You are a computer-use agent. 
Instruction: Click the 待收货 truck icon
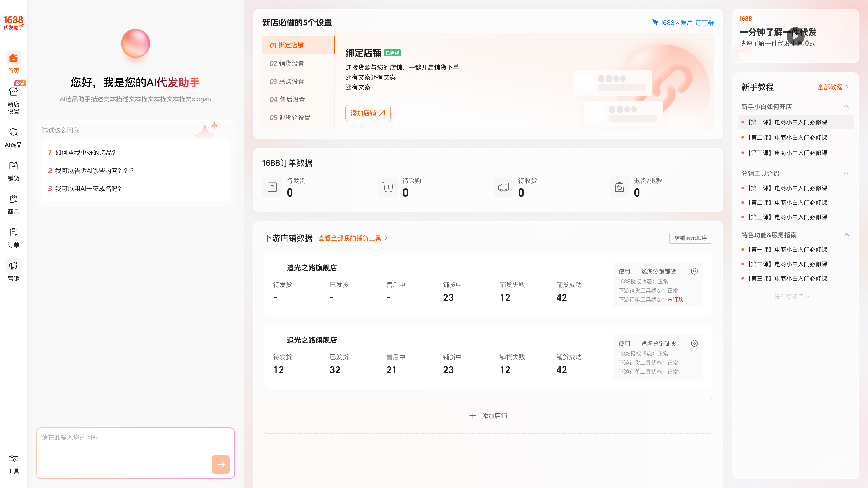pos(503,187)
